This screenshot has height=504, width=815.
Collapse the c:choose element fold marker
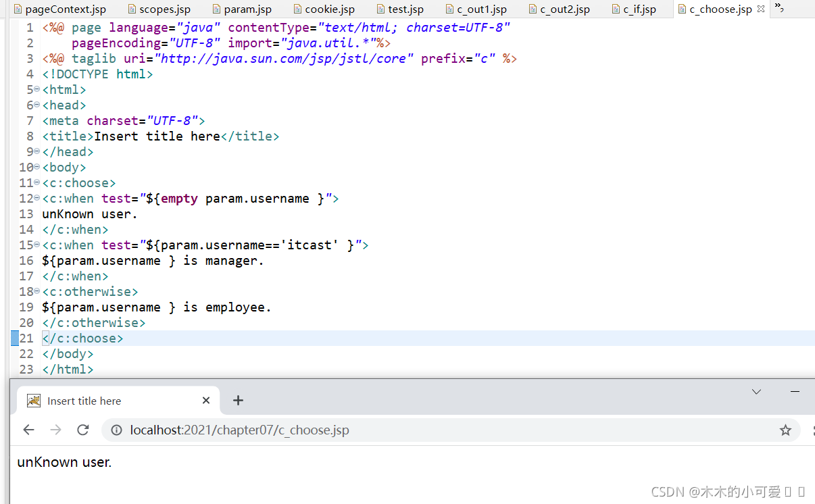tap(37, 182)
